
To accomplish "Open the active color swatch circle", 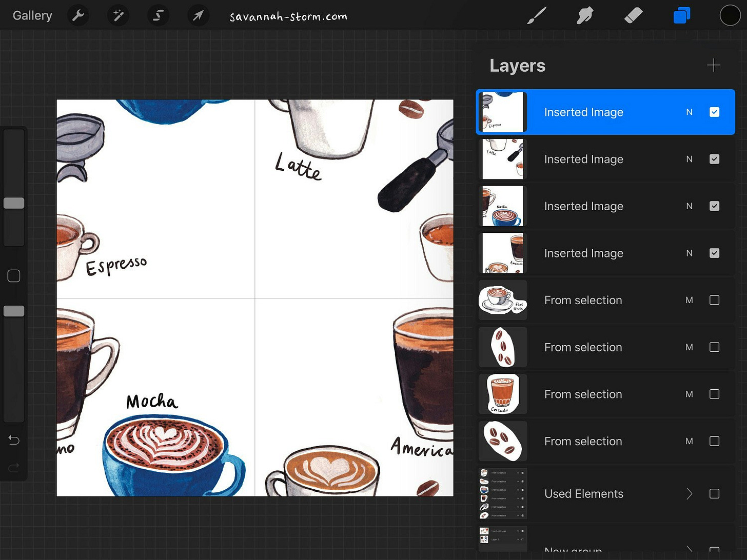I will [730, 15].
